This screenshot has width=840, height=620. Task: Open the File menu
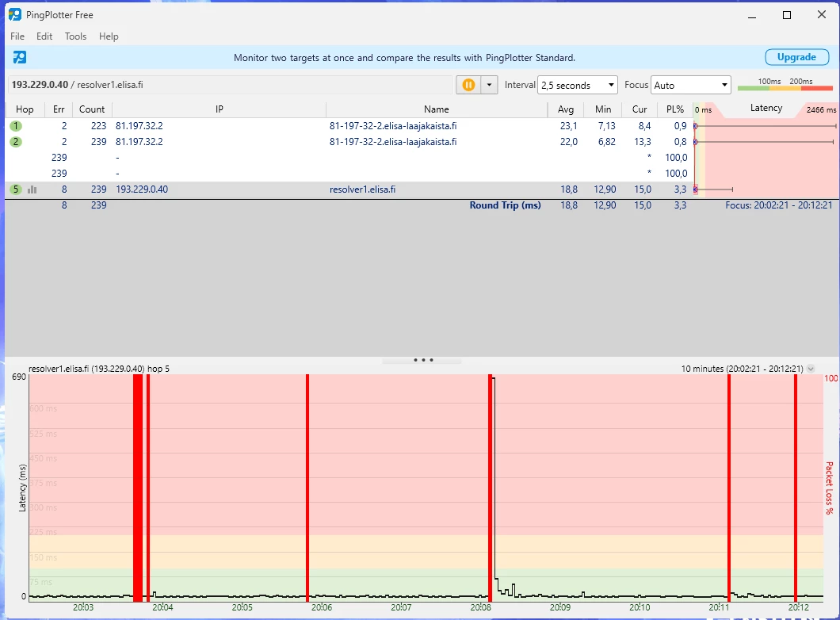click(17, 36)
